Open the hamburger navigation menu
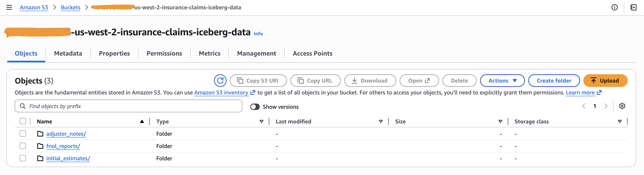 [9, 8]
